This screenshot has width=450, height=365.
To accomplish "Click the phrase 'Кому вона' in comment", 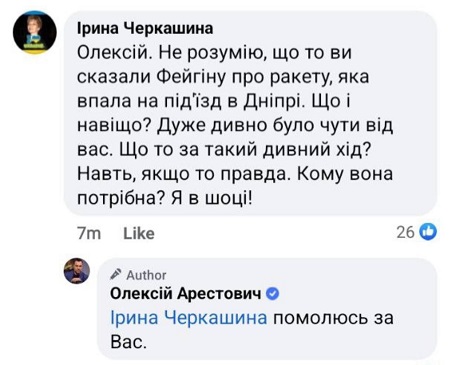I will [345, 174].
